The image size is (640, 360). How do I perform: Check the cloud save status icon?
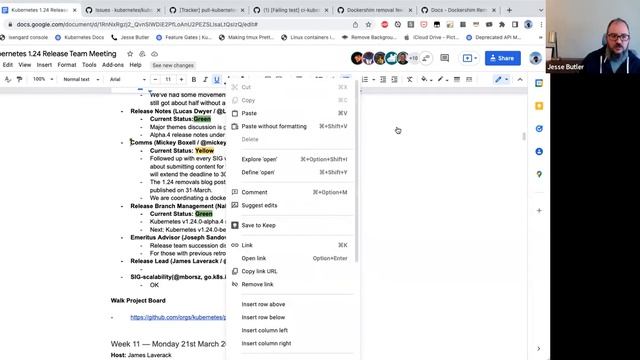154,54
